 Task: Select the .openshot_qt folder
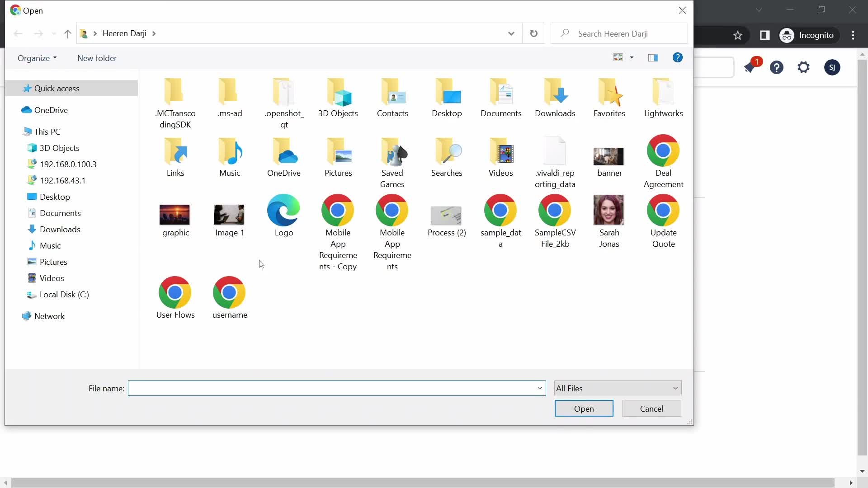tap(284, 103)
